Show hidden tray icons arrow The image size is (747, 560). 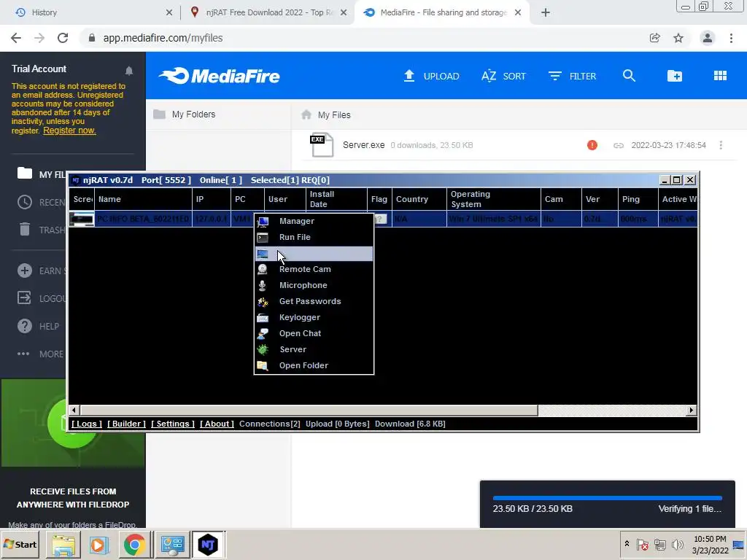[627, 543]
